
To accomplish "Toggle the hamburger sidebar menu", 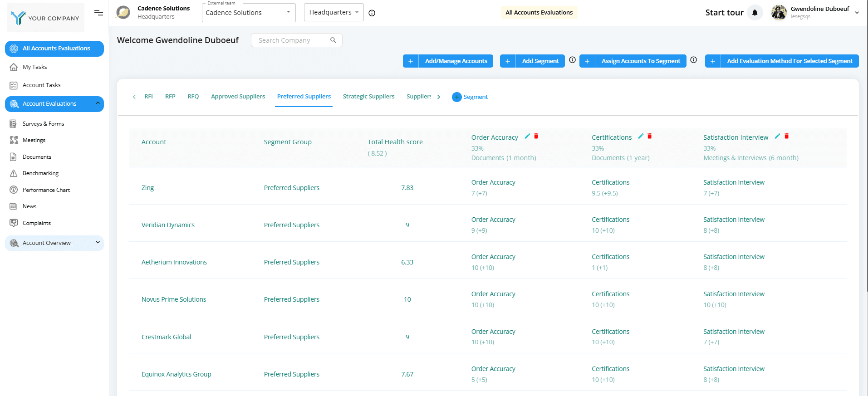I will [98, 13].
